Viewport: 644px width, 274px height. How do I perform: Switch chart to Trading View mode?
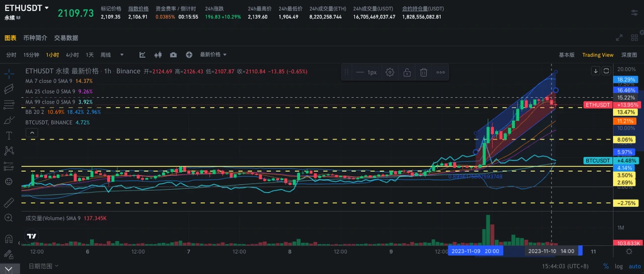click(x=598, y=55)
